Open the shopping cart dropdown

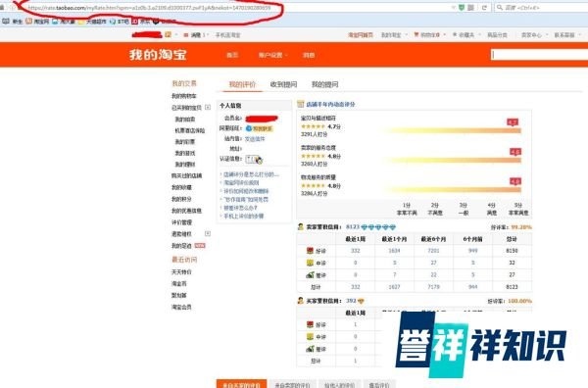[x=430, y=35]
